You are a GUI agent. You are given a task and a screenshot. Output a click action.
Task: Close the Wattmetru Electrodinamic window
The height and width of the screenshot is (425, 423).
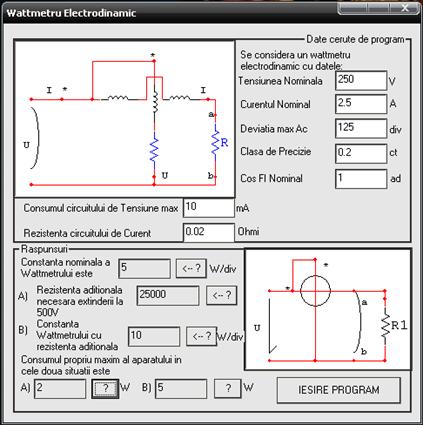pos(405,8)
